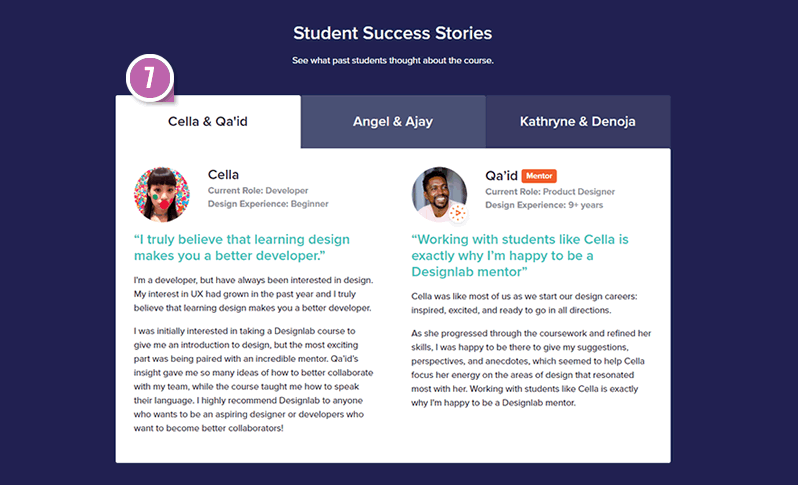The image size is (798, 485).
Task: Click Qa'id's 'Current Role: Product Designer' line
Action: [550, 191]
